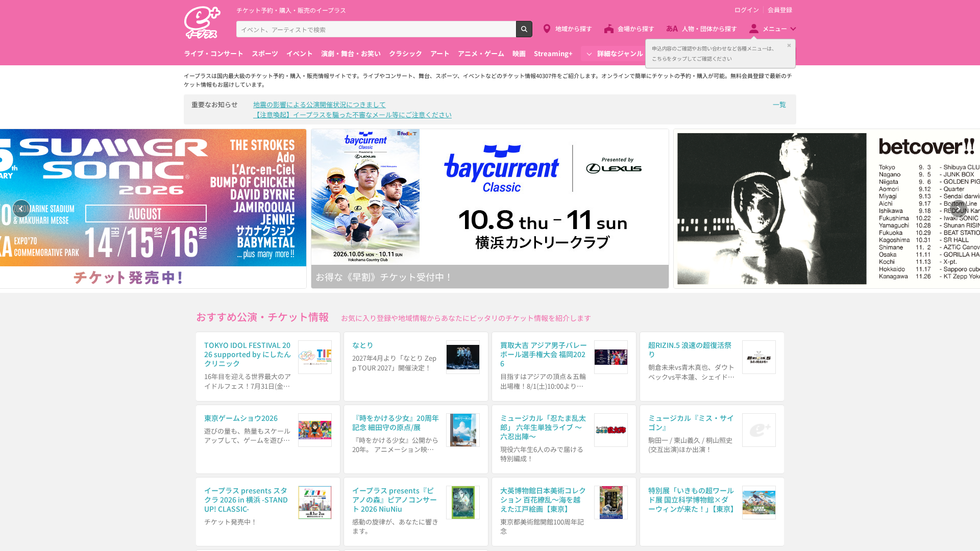Open クラシック category
The image size is (980, 551).
pos(405,54)
